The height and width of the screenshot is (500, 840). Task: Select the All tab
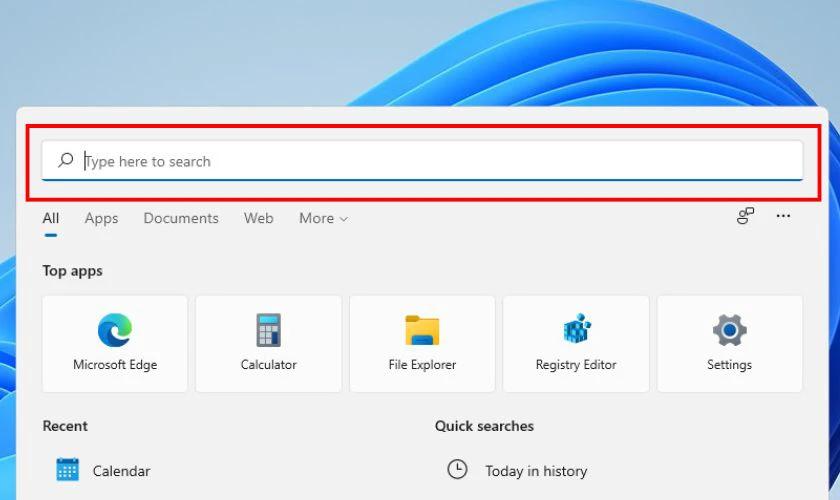point(51,219)
